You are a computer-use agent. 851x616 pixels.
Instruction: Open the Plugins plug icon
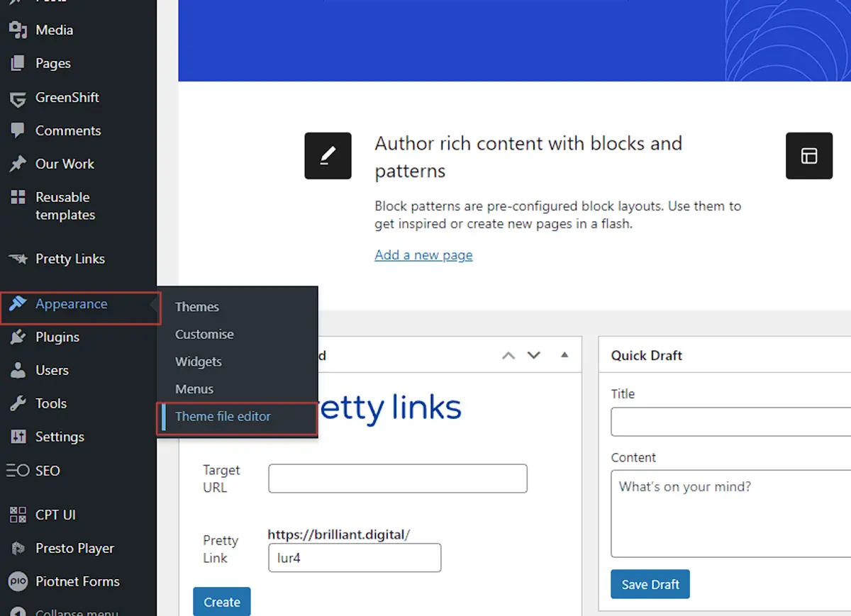point(18,337)
